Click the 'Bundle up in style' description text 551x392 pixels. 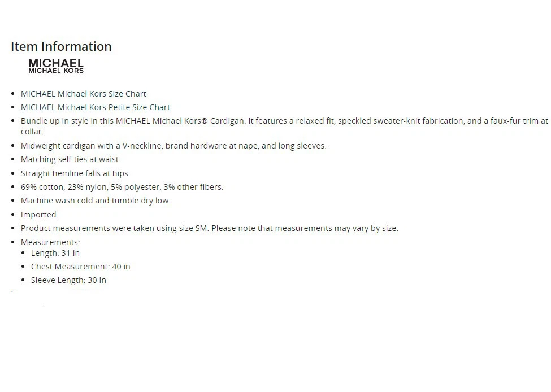click(x=284, y=126)
